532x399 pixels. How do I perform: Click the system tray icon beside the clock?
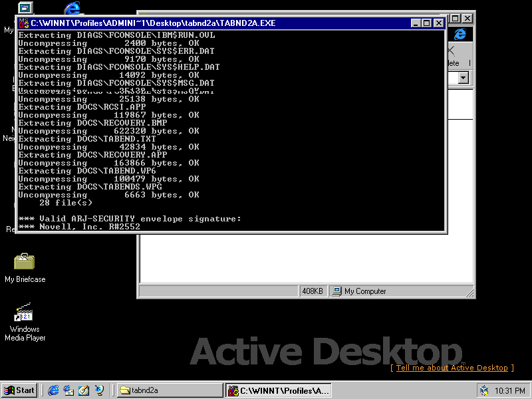484,390
